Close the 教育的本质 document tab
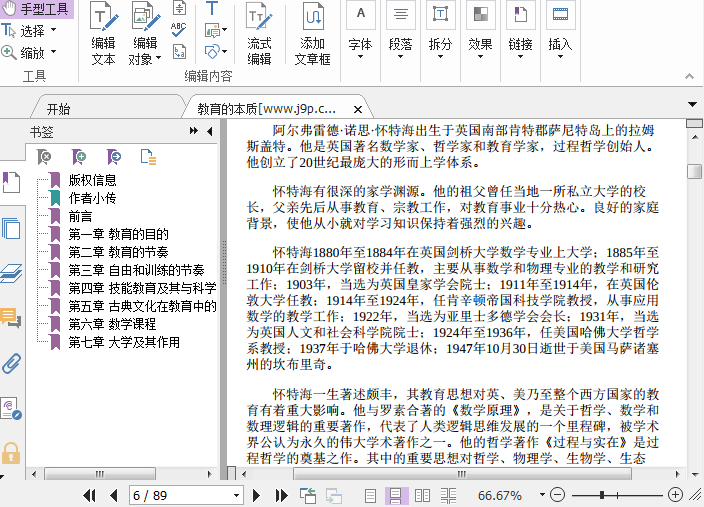Screen dimensions: 704x507 pyautogui.click(x=358, y=109)
